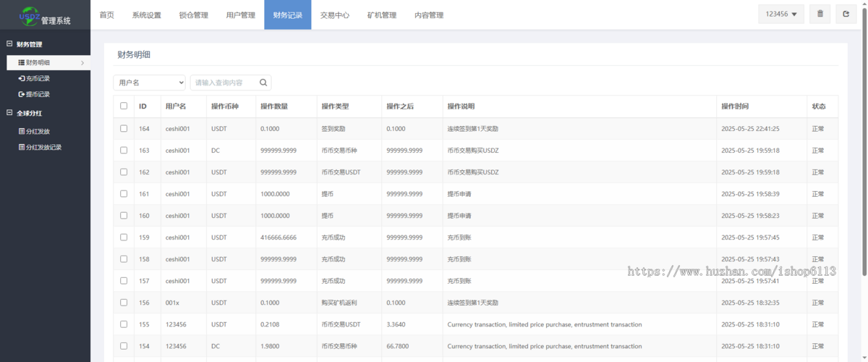This screenshot has height=362, width=868.
Task: Click amount 416666.6666 in row 159
Action: (278, 237)
